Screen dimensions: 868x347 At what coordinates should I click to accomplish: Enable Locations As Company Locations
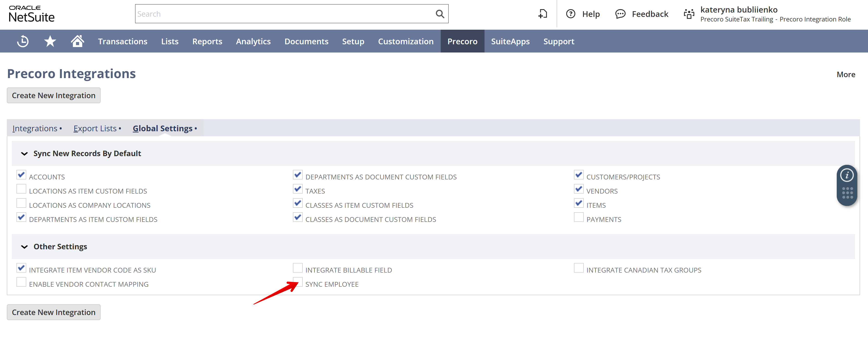(21, 203)
